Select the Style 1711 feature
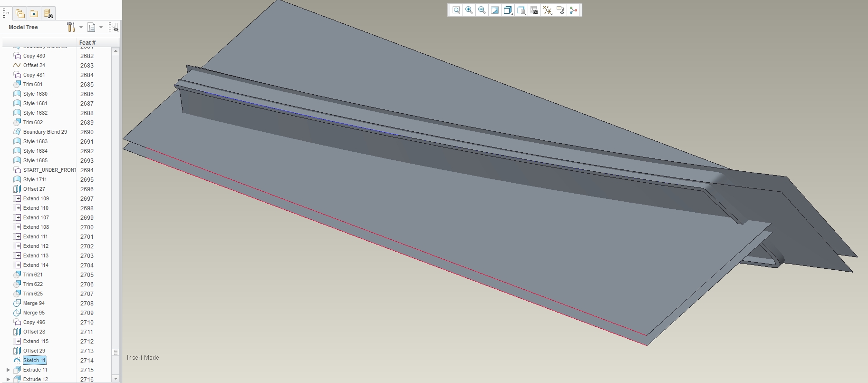Image resolution: width=868 pixels, height=383 pixels. 35,179
